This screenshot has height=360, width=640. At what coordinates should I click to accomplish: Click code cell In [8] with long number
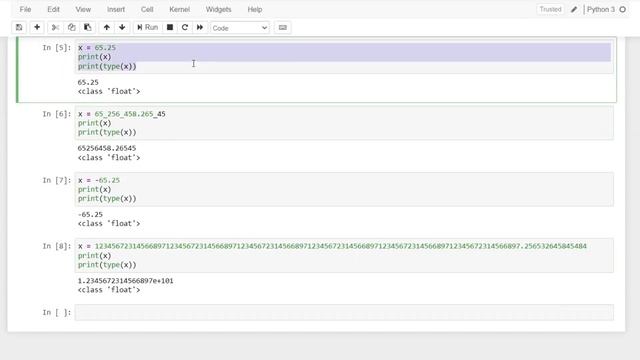tap(344, 255)
